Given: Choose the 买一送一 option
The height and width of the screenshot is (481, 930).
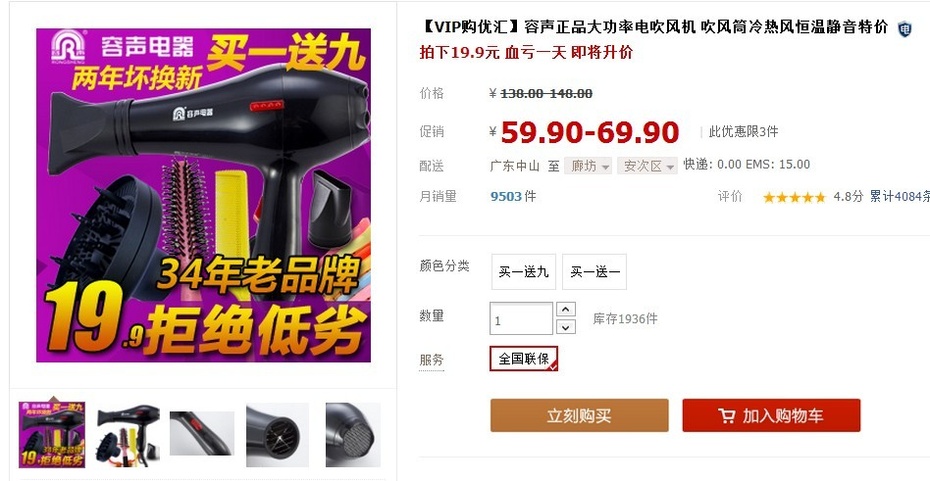Looking at the screenshot, I should tap(594, 272).
